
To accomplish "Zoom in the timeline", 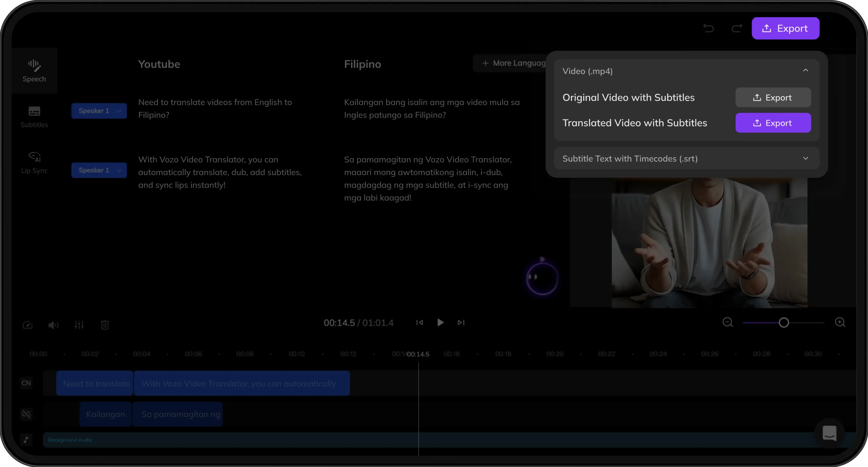I will coord(840,322).
